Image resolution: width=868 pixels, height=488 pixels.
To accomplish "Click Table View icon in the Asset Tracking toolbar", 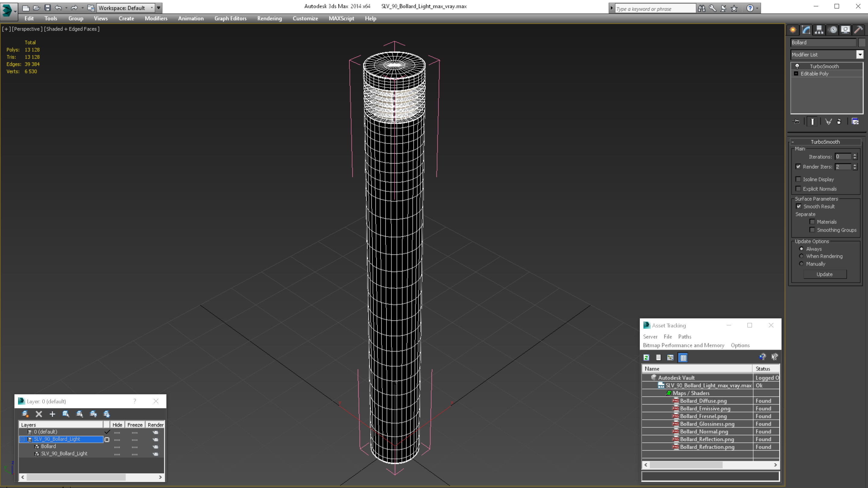I will coord(683,358).
